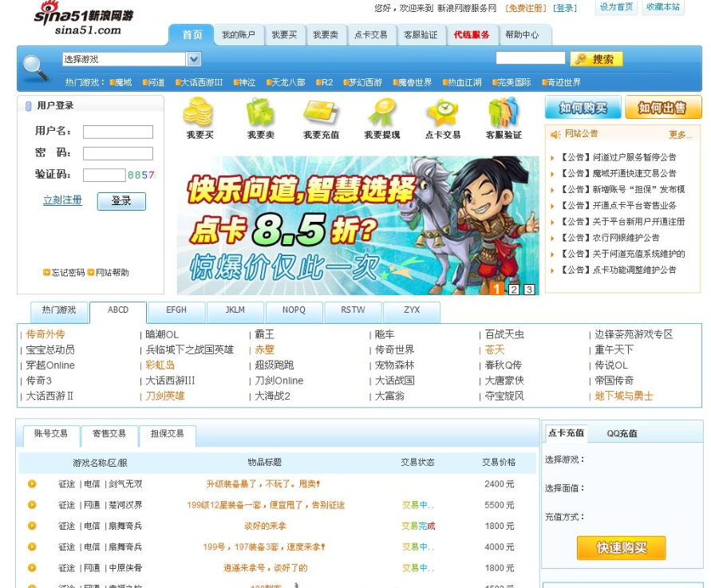The height and width of the screenshot is (588, 711).
Task: Open the 代练服务 navigation tab
Action: (472, 35)
